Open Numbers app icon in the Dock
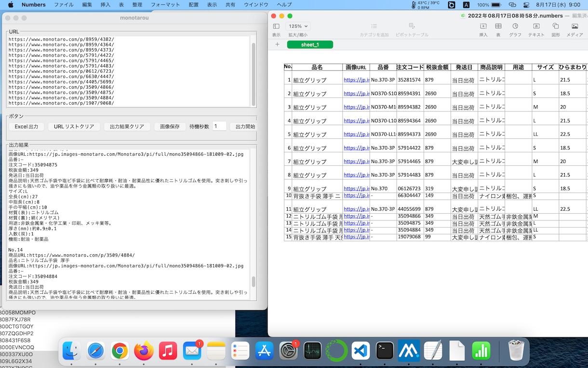This screenshot has width=588, height=368. point(481,351)
